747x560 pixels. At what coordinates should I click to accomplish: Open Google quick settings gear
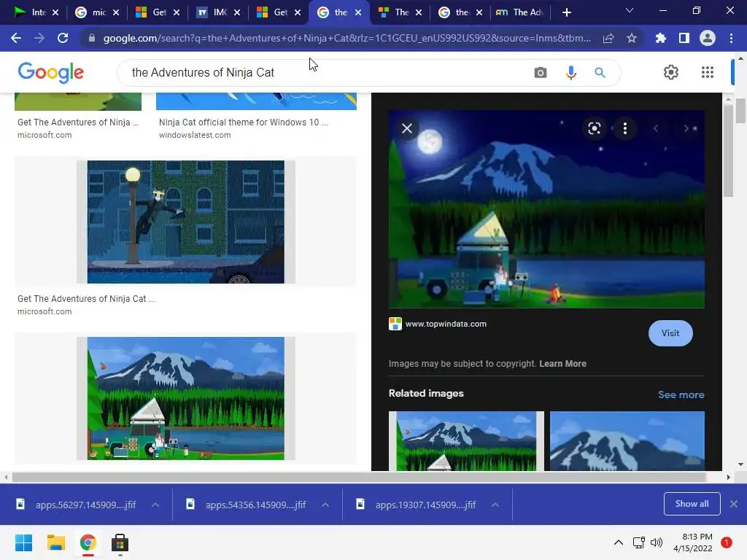(671, 72)
